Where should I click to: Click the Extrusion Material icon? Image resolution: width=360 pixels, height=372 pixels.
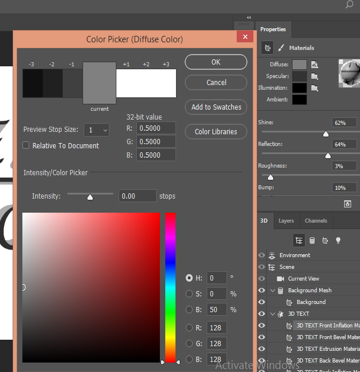(x=289, y=349)
